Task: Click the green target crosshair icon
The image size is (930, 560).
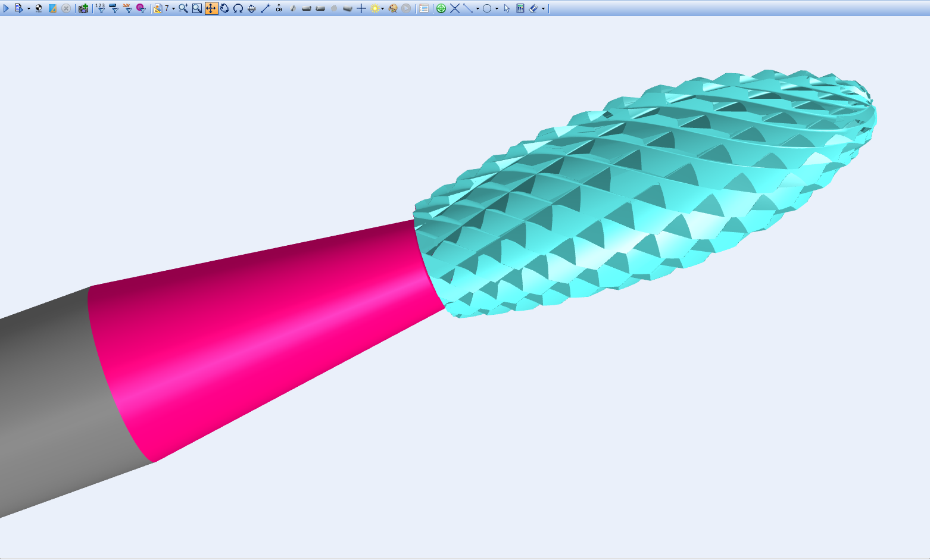Action: click(441, 8)
